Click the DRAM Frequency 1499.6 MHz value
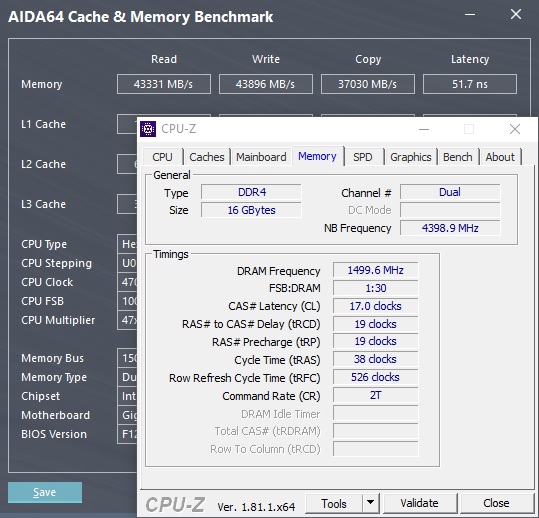This screenshot has height=518, width=539. pyautogui.click(x=375, y=270)
